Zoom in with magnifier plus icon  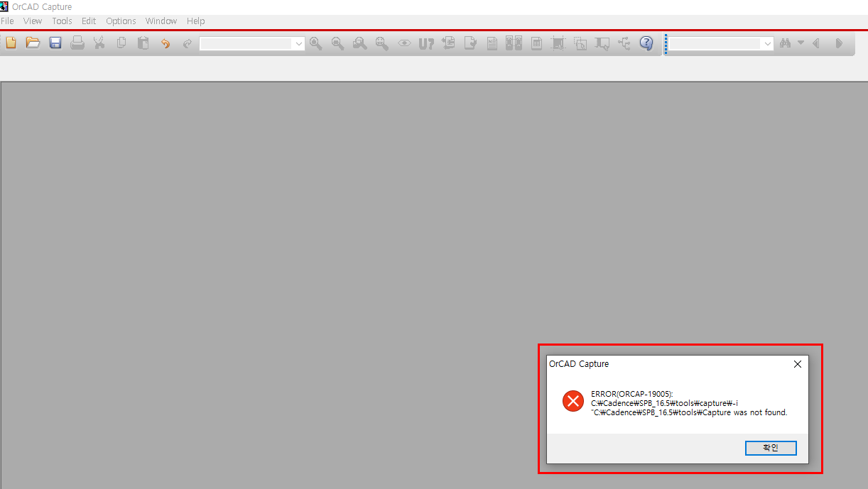[316, 43]
